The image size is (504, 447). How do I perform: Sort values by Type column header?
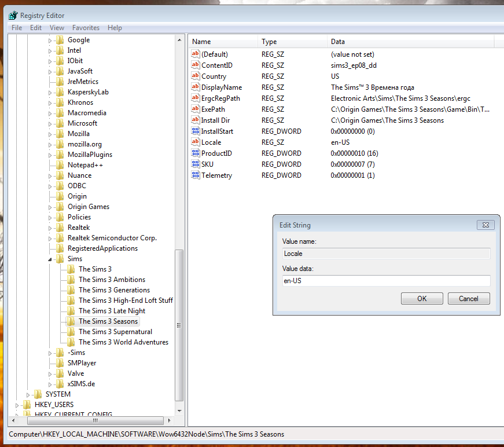tap(292, 42)
